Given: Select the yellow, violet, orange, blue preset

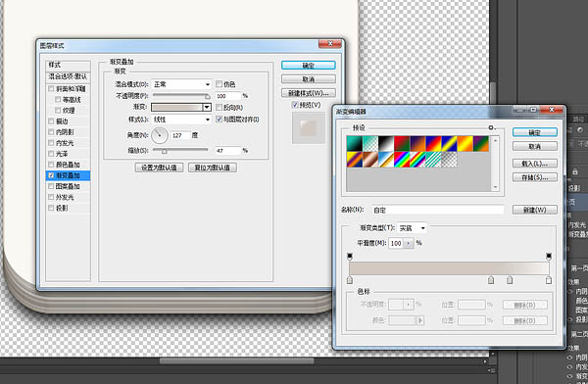Looking at the screenshot, I should [x=355, y=160].
